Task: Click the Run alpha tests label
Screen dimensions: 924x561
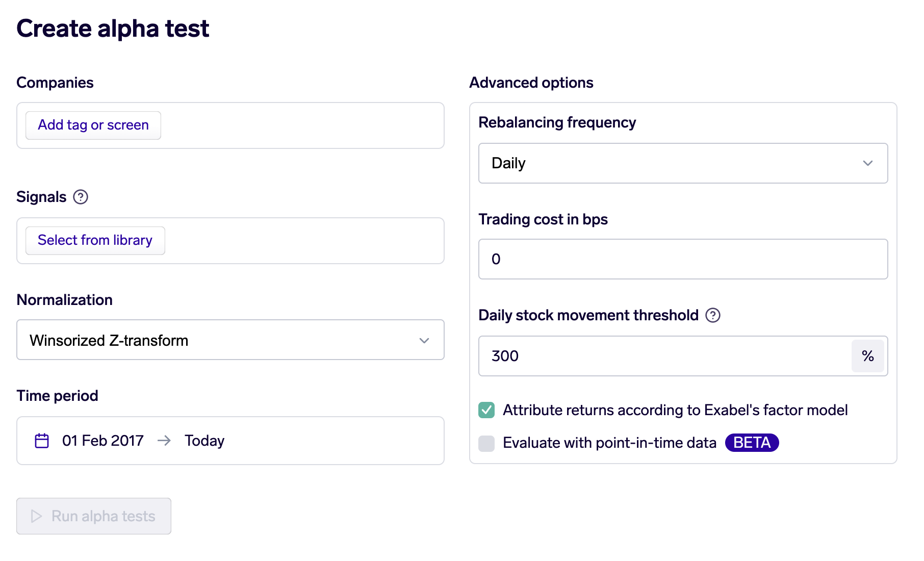Action: click(x=104, y=516)
